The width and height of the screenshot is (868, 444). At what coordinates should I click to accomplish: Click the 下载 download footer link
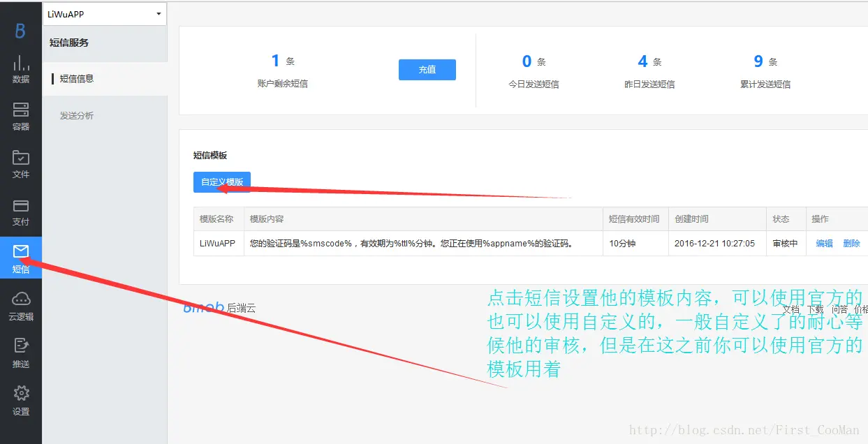click(815, 309)
